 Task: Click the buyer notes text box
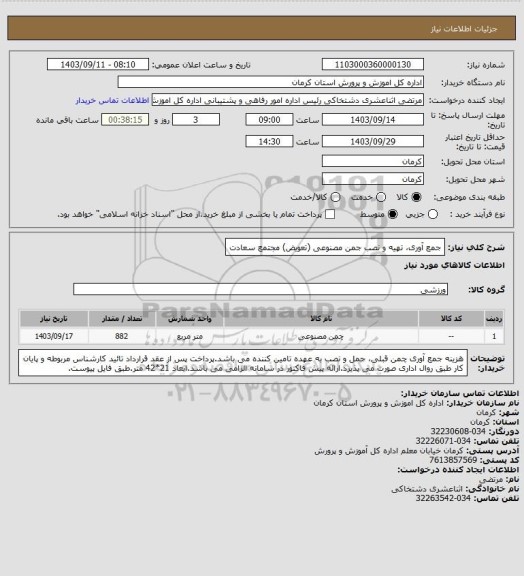[243, 363]
